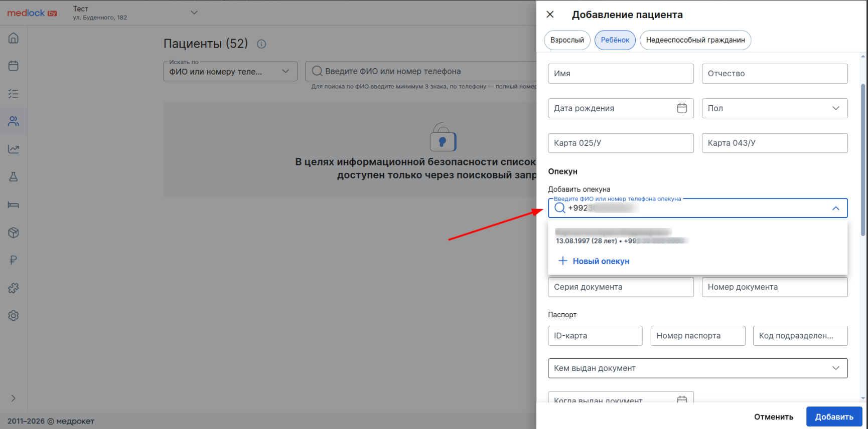
Task: Open the ruble finance icon in sidebar
Action: tap(14, 260)
